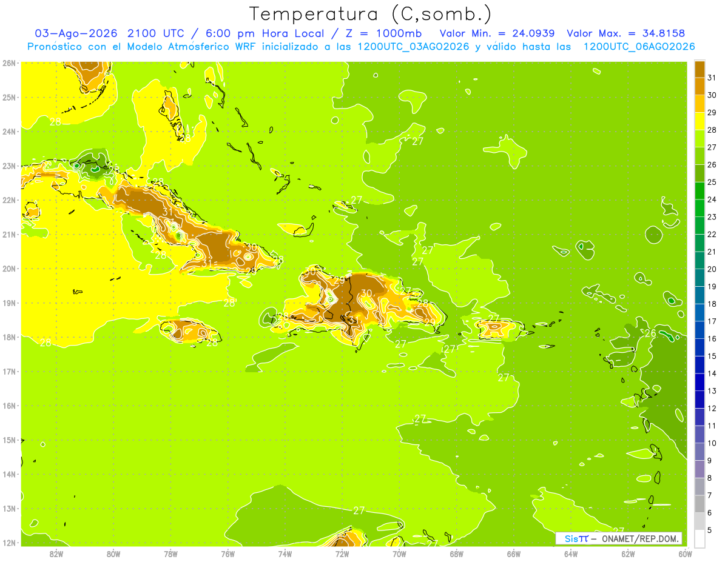Click the color swatch between 29 and 30
This screenshot has height=562, width=728.
(699, 104)
